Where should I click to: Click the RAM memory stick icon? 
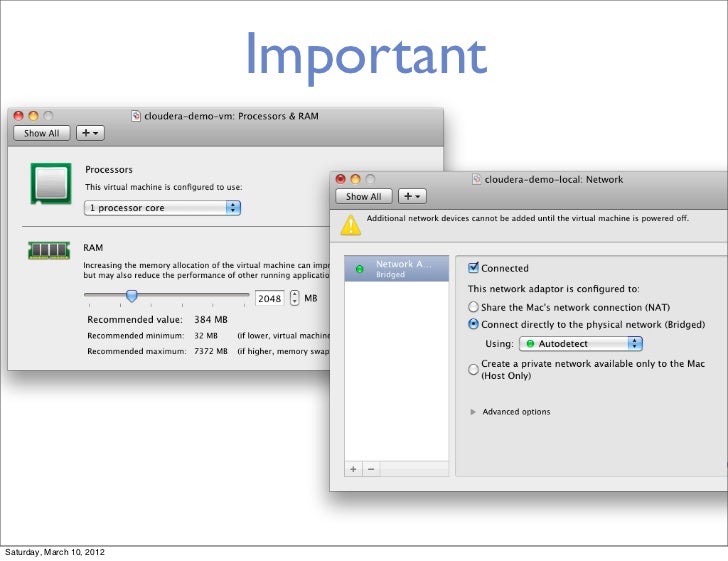pos(49,250)
